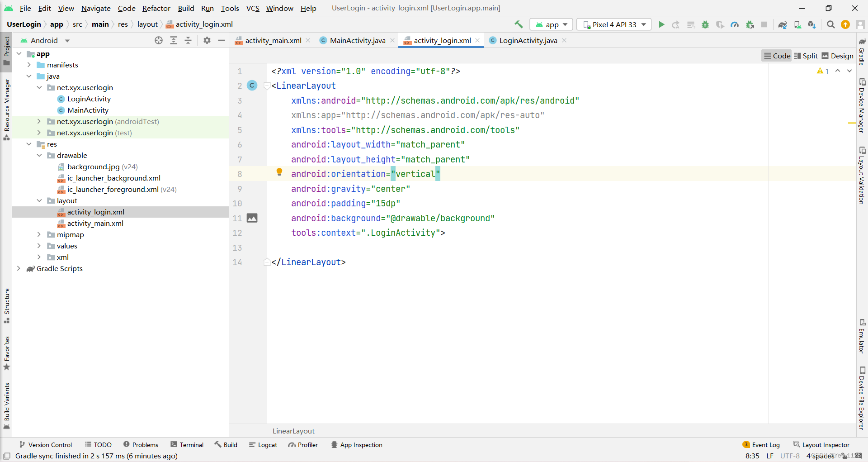Click the orange update arrow icon
868x462 pixels.
point(845,24)
